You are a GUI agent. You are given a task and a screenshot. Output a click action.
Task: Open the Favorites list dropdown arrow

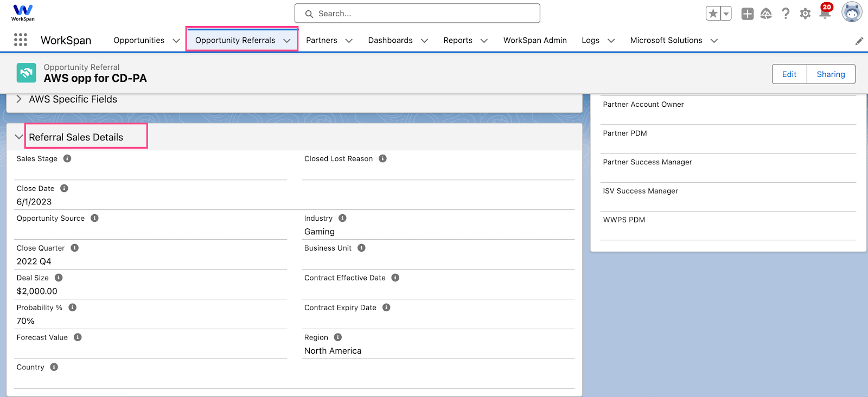coord(726,14)
